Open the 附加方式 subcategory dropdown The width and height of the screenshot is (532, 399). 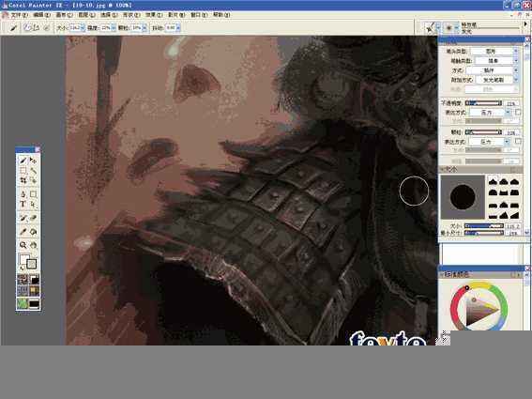496,80
